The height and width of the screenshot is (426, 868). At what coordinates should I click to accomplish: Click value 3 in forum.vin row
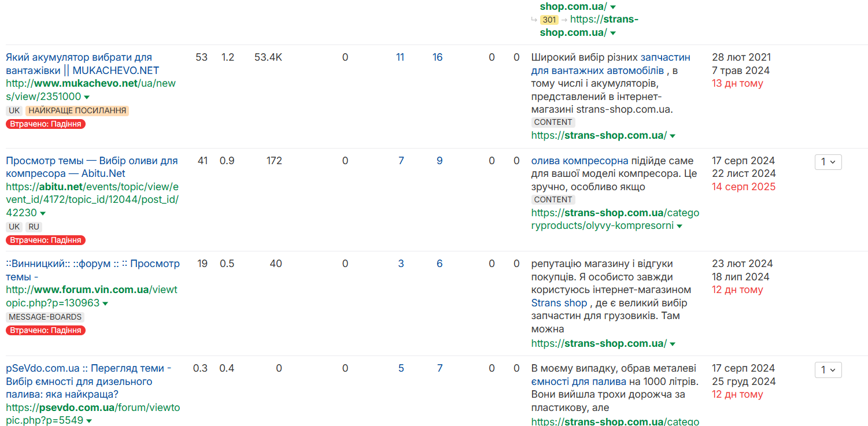(x=401, y=264)
